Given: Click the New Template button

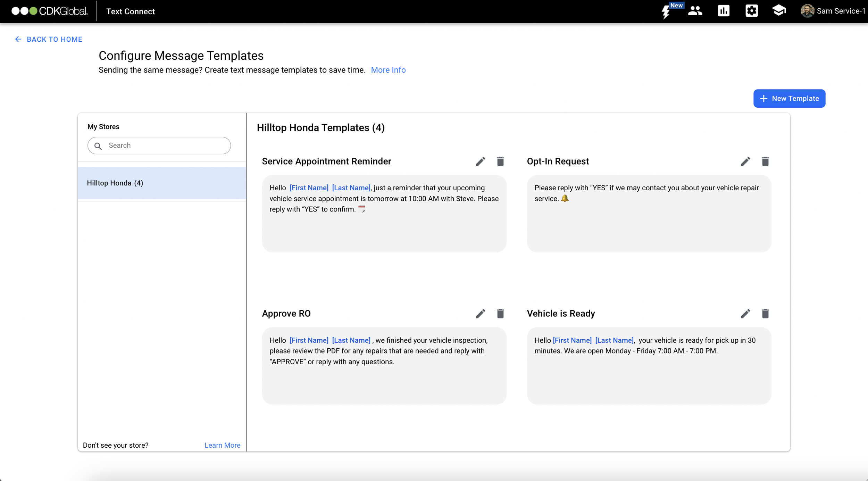Looking at the screenshot, I should tap(789, 99).
